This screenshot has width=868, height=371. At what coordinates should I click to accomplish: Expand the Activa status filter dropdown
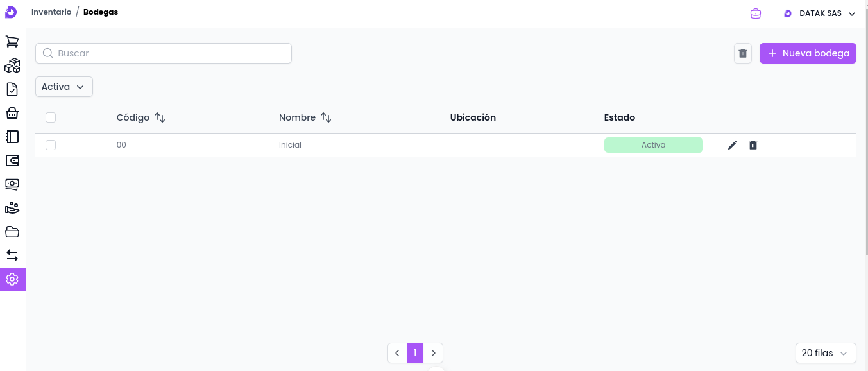64,87
